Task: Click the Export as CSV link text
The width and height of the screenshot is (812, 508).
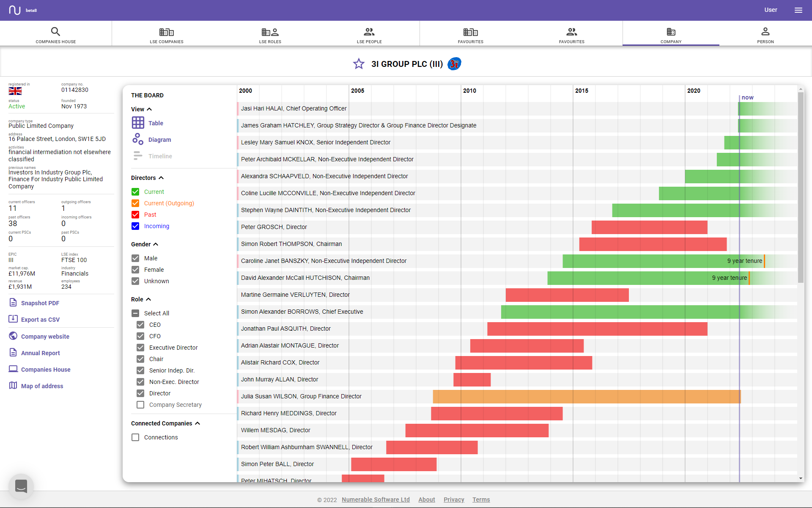Action: 40,320
